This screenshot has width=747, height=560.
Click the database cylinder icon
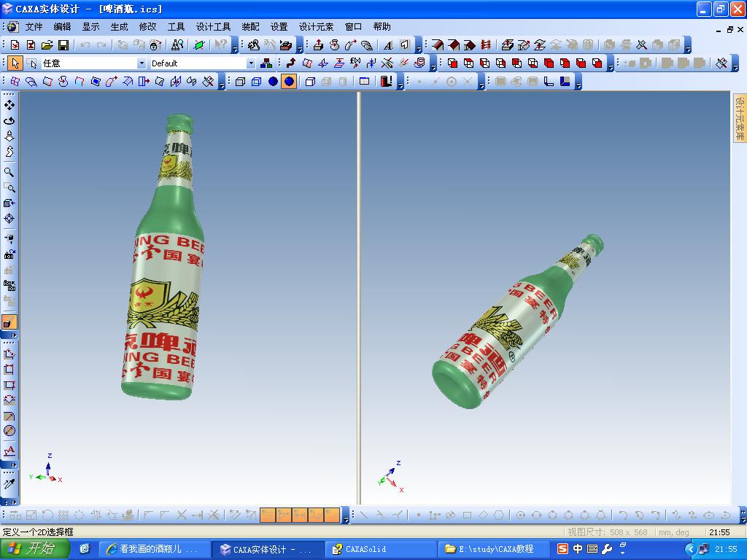click(419, 63)
